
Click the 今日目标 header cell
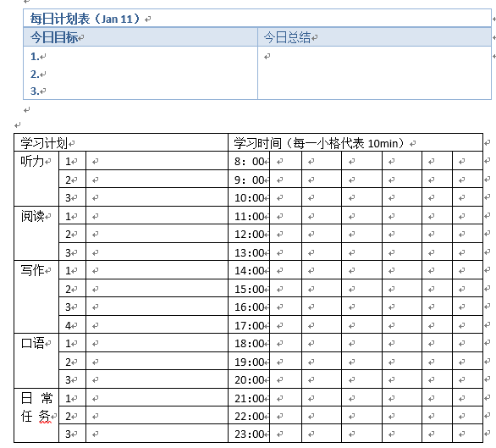click(x=141, y=37)
